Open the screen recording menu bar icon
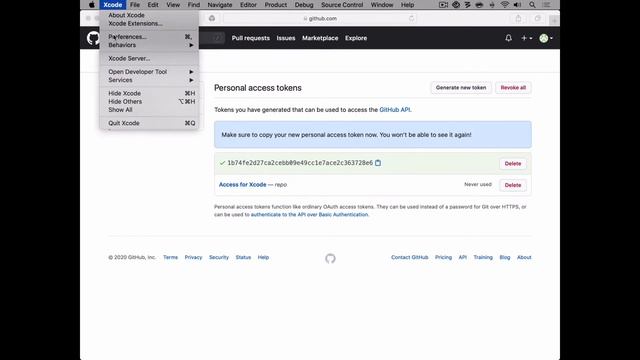Viewport: 640px width, 360px height. 443,5
